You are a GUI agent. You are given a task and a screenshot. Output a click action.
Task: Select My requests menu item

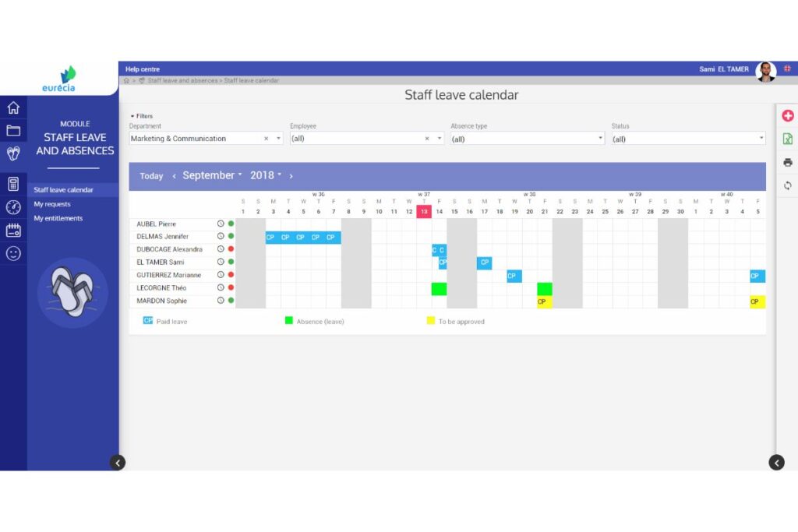point(52,204)
